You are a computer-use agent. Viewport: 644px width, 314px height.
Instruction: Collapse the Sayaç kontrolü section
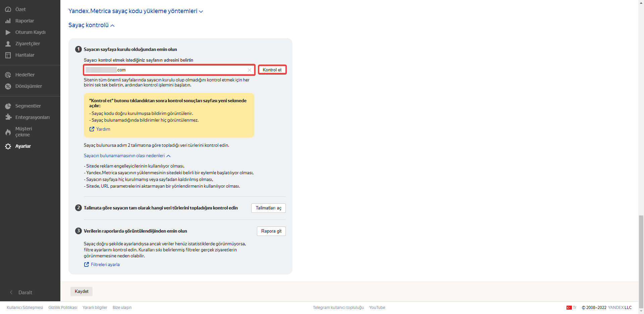click(91, 25)
